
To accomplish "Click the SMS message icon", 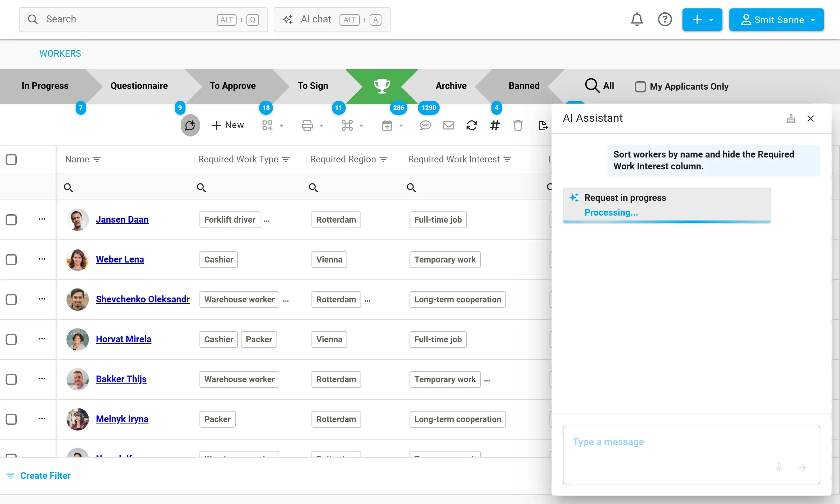I will coord(425,125).
